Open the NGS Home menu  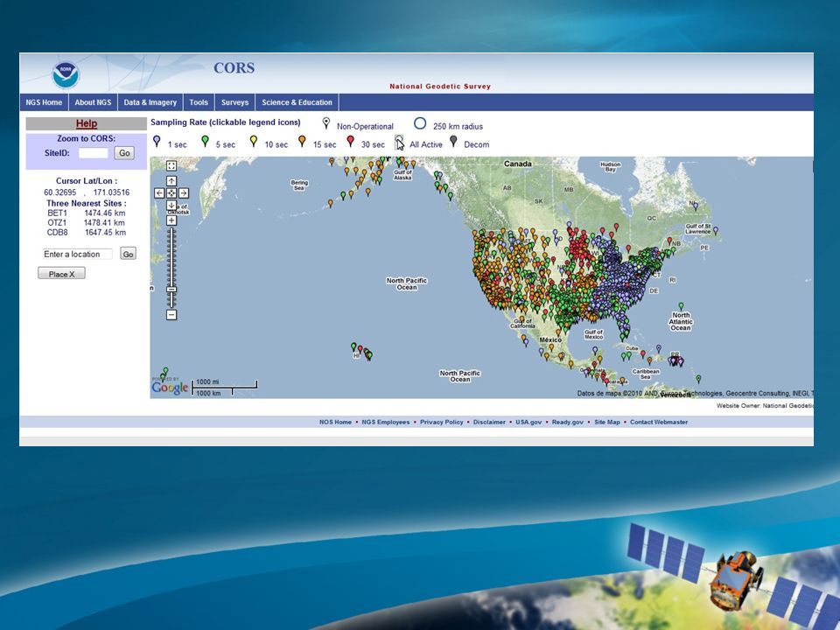[44, 102]
